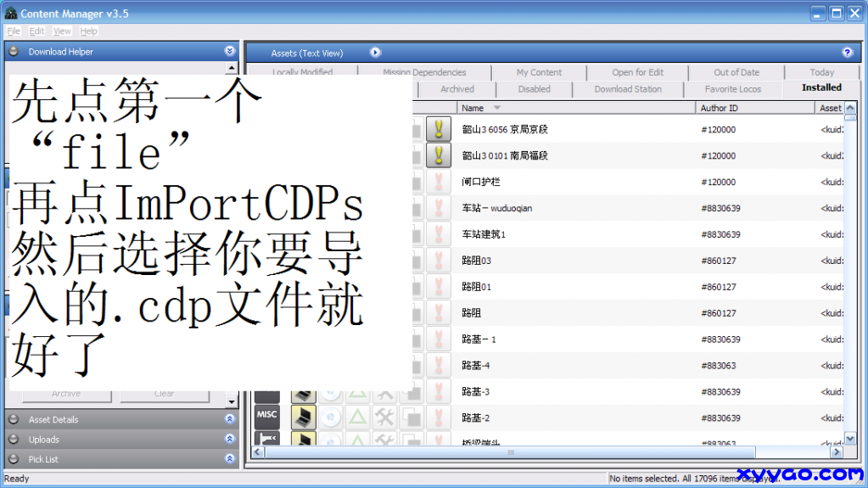Image resolution: width=868 pixels, height=488 pixels.
Task: Select the 车站建筑1 asset row
Action: [484, 234]
